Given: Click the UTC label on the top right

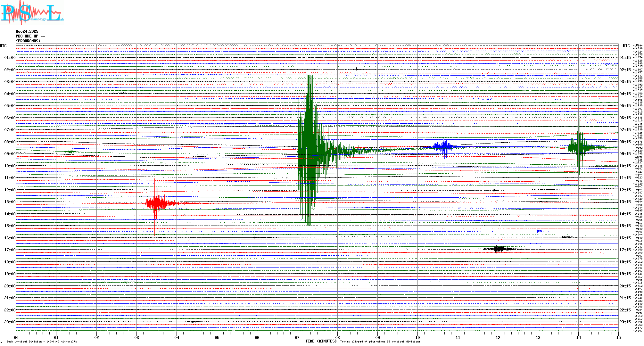Looking at the screenshot, I should tap(626, 46).
